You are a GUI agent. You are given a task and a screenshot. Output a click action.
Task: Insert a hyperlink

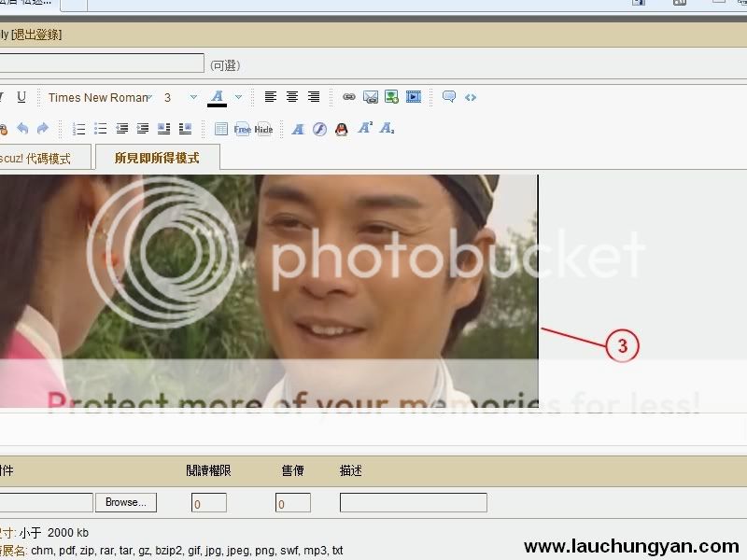click(x=348, y=97)
